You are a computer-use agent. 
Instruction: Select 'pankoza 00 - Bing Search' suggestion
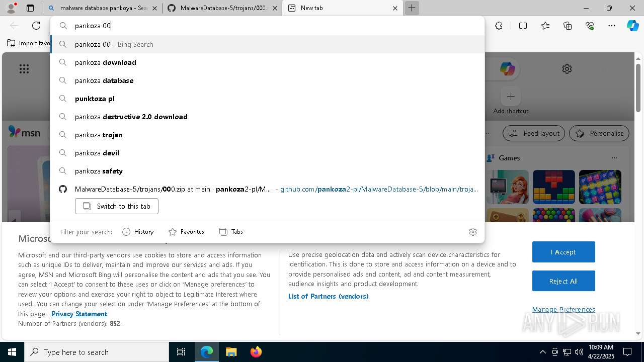coord(268,44)
